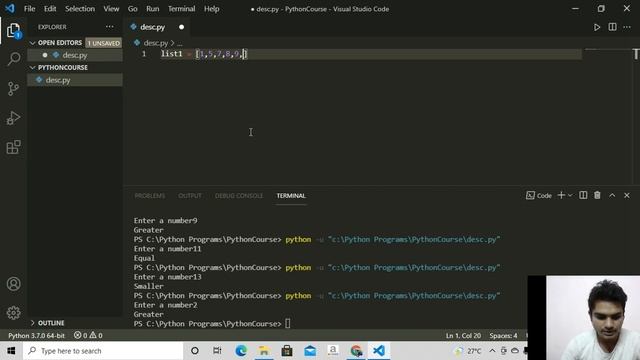The height and width of the screenshot is (360, 640).
Task: Open the Go menu
Action: click(133, 9)
